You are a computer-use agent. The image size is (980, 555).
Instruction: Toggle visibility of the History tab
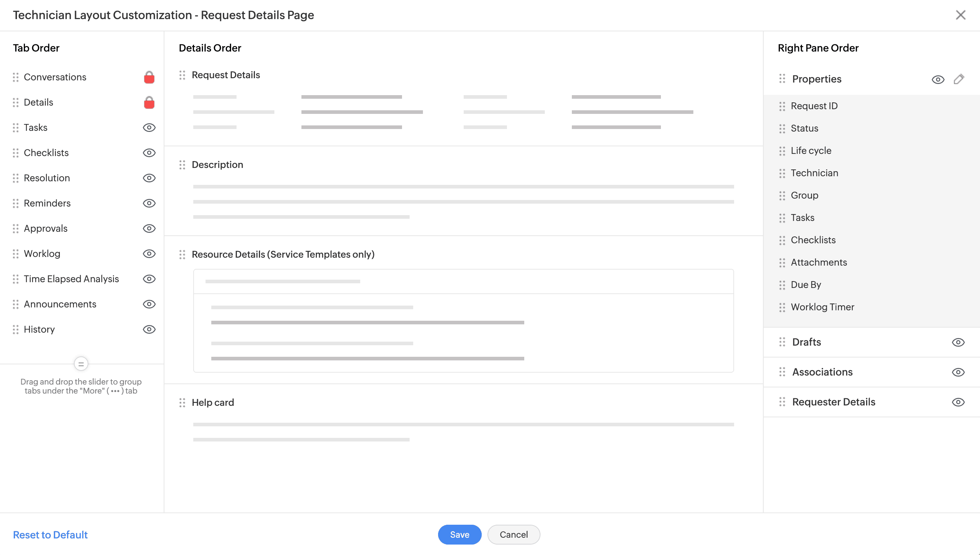(149, 329)
